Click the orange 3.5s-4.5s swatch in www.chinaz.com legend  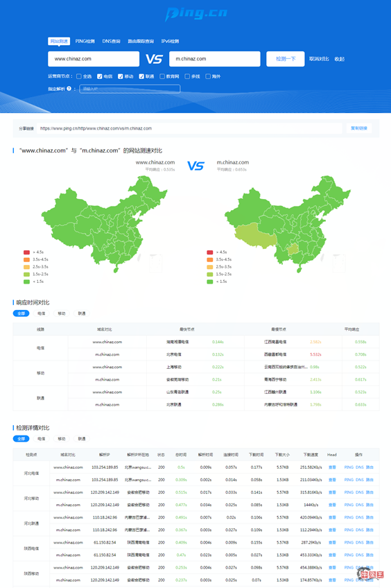click(x=26, y=259)
